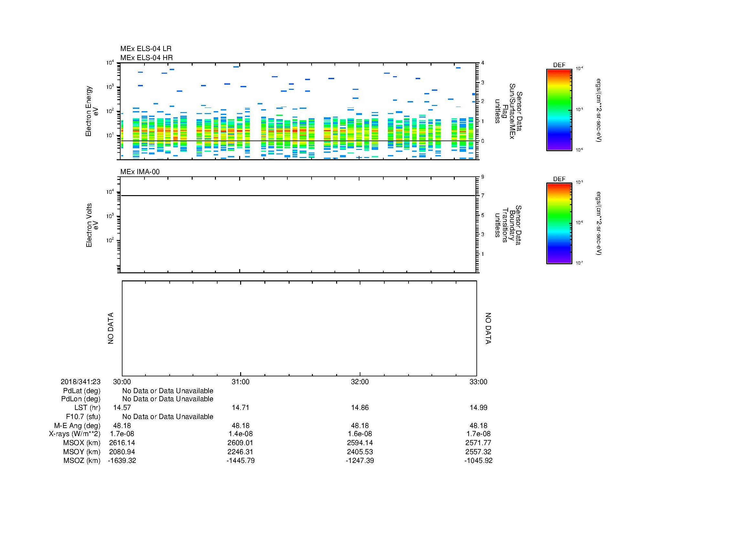Click the left 'NO DATA' label
The height and width of the screenshot is (534, 756).
(x=111, y=328)
